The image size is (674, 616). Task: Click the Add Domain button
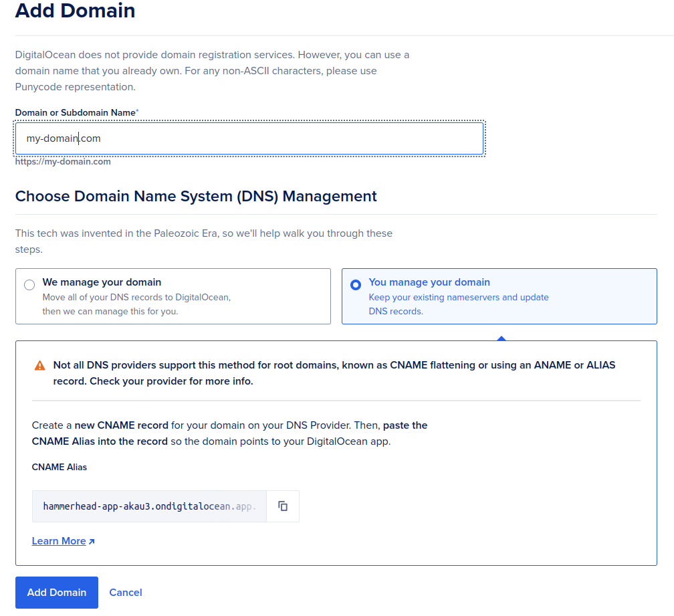coord(56,593)
